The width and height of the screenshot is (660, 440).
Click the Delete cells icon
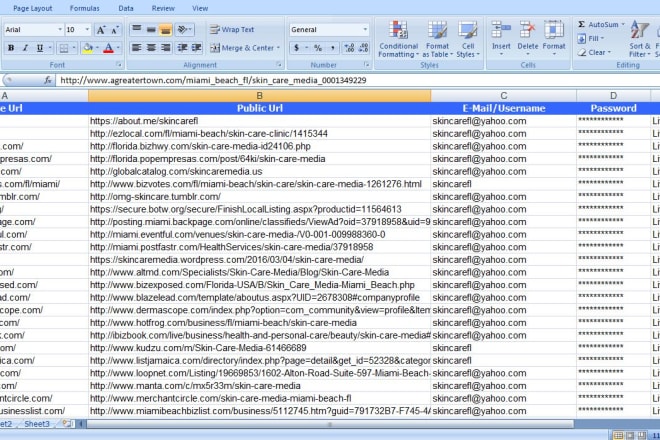[527, 38]
